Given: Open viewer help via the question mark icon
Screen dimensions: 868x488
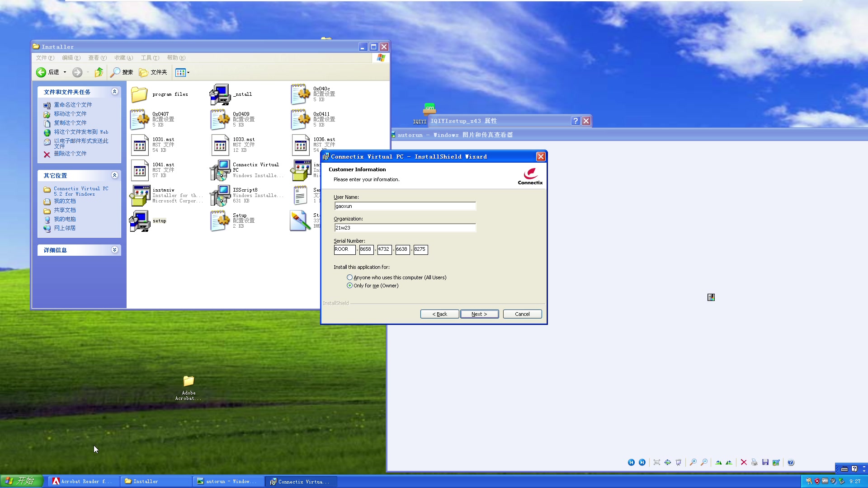Looking at the screenshot, I should (x=791, y=462).
